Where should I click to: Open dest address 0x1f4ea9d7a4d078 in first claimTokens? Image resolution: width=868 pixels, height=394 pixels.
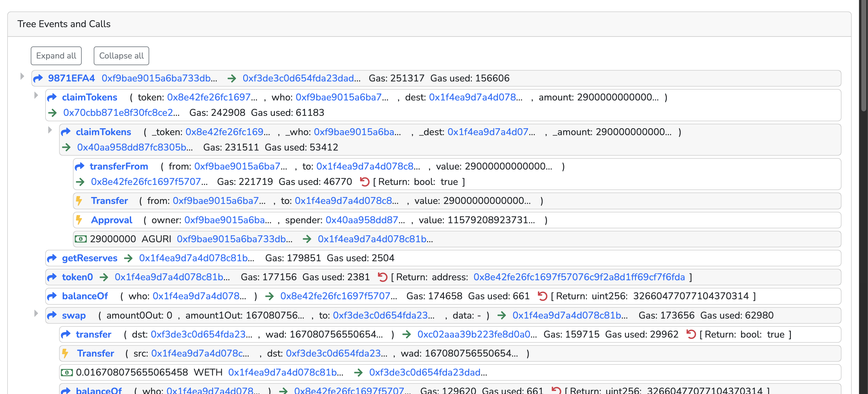pos(476,97)
